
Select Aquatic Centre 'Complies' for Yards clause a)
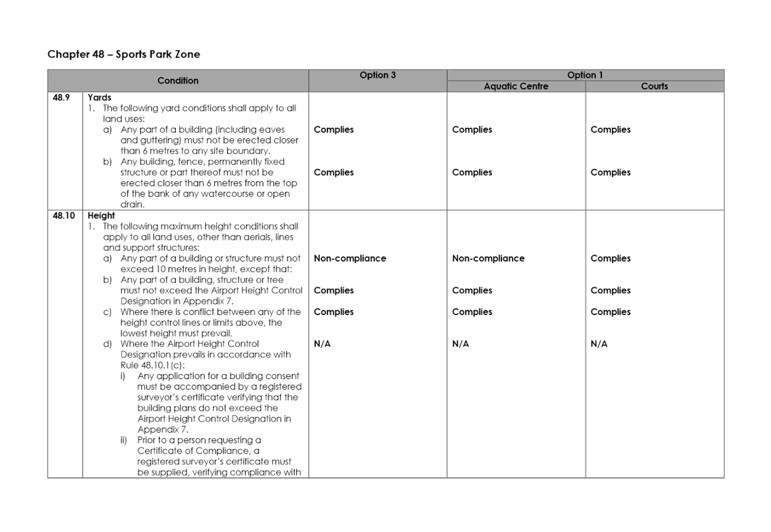click(472, 129)
